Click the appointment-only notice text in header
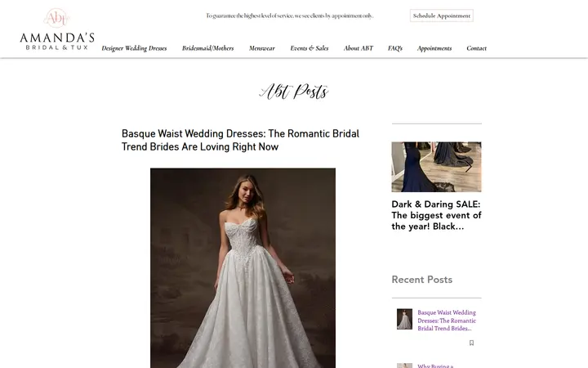 (x=289, y=16)
